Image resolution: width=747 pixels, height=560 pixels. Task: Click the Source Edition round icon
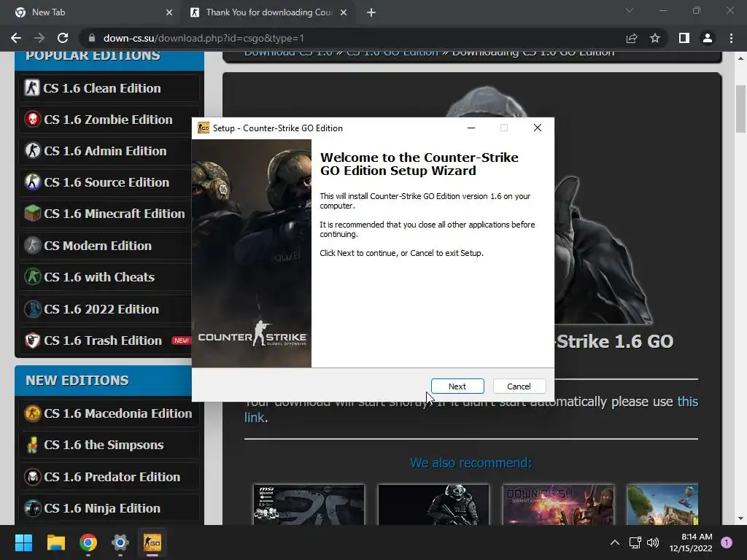(32, 182)
